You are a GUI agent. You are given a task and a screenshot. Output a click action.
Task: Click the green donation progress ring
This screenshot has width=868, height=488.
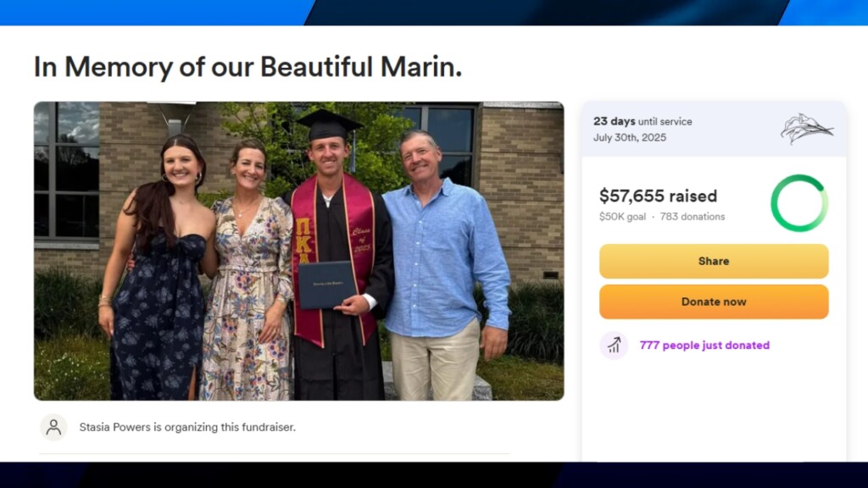798,203
